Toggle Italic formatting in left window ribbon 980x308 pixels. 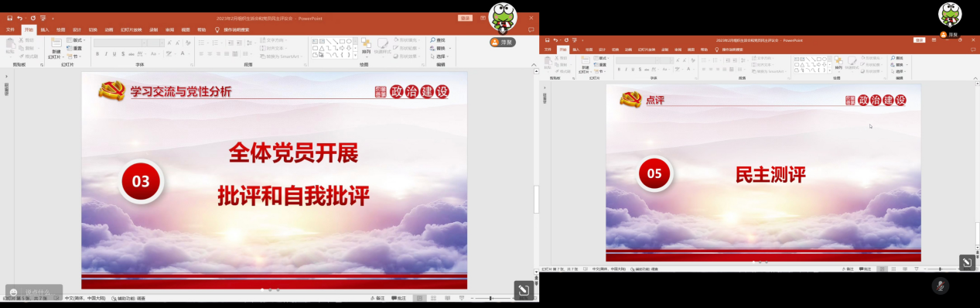(107, 54)
